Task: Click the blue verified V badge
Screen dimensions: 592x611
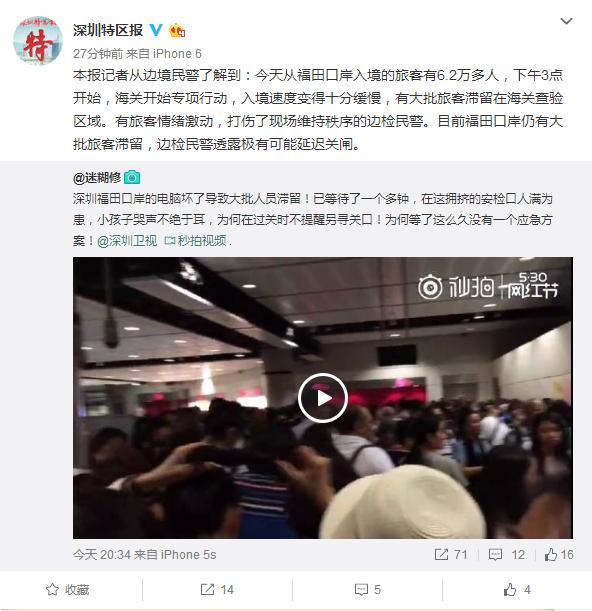Action: (x=156, y=30)
